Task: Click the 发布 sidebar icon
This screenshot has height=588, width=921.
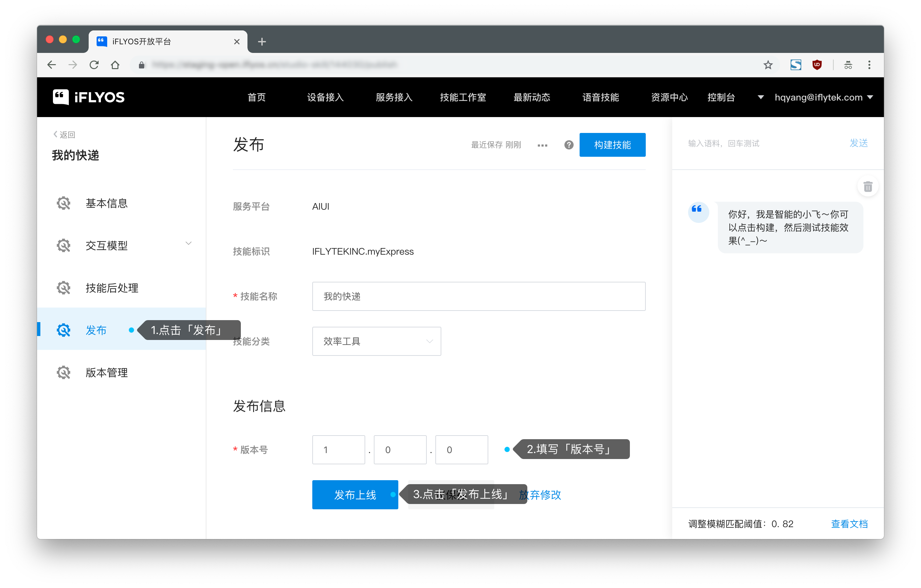Action: pyautogui.click(x=64, y=330)
